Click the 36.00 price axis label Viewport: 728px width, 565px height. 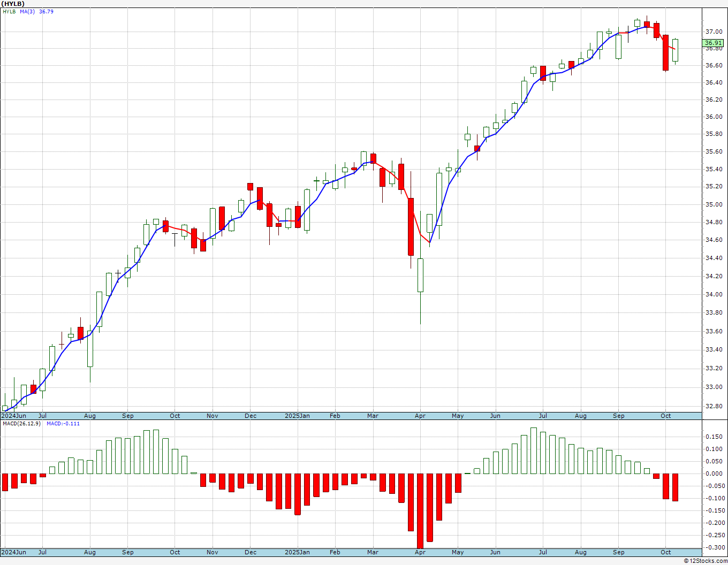tap(713, 117)
